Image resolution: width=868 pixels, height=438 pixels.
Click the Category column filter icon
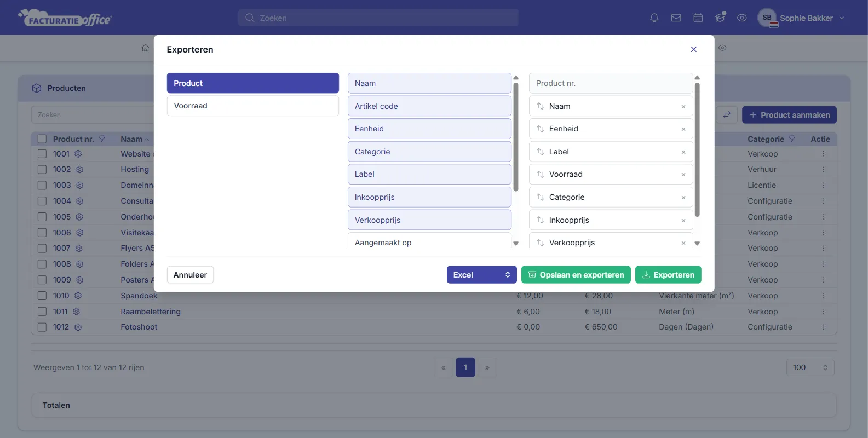(x=792, y=139)
